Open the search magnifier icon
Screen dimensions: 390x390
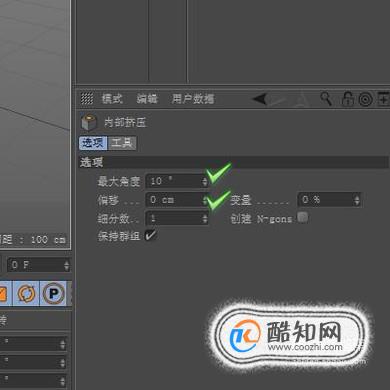click(326, 99)
